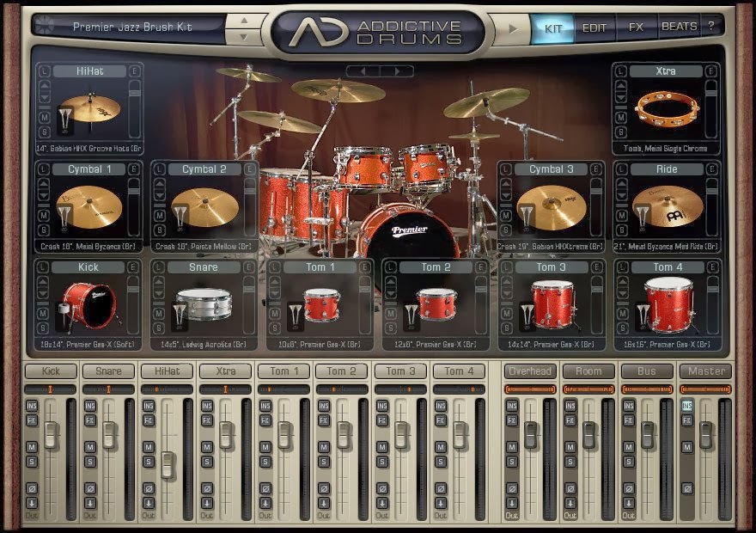Invert phase on the HiHat channel
The image size is (756, 533).
coord(148,487)
